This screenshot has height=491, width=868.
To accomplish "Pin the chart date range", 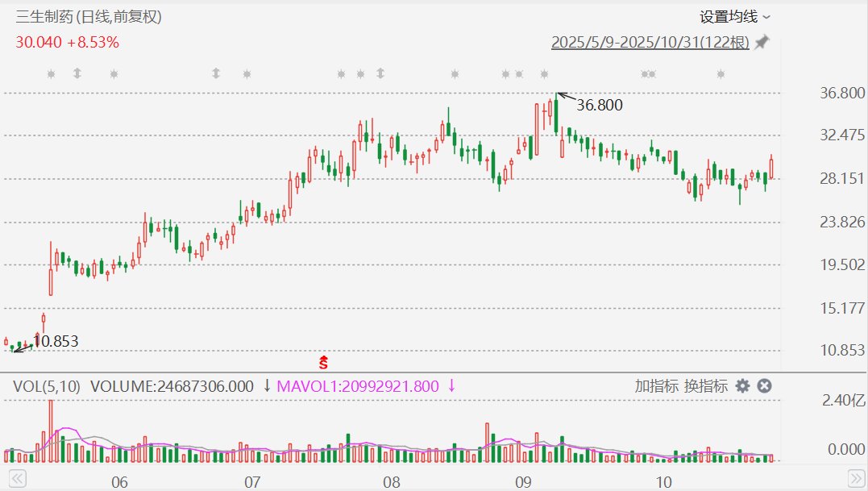I will [x=762, y=42].
